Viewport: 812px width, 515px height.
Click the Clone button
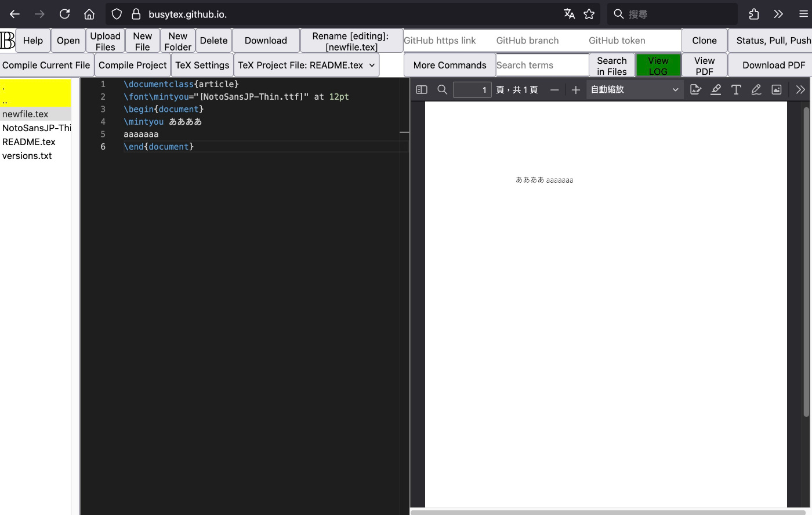tap(704, 41)
